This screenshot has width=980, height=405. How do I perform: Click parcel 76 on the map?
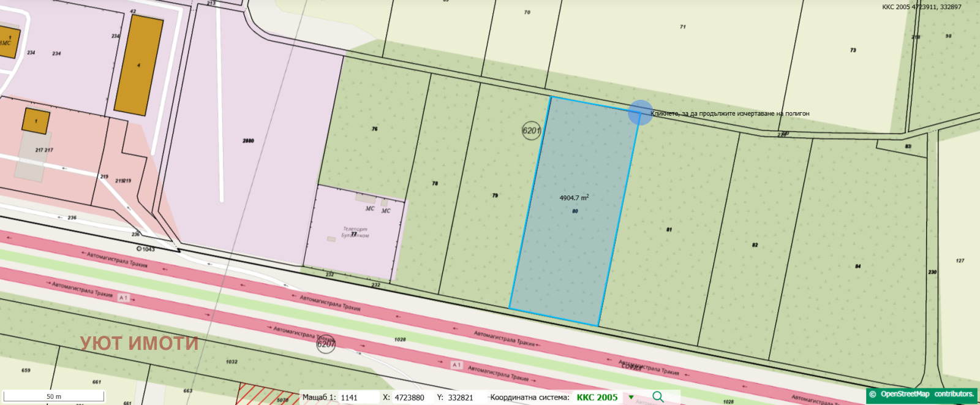point(374,129)
